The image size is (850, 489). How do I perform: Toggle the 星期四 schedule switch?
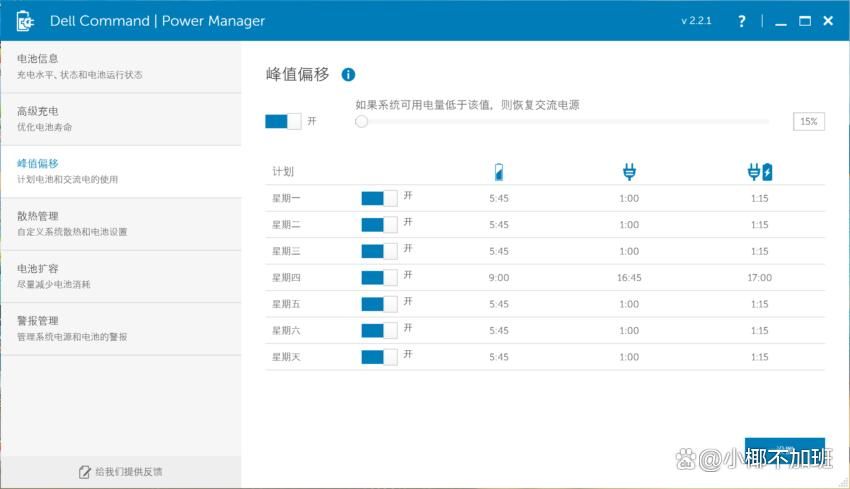tap(379, 278)
